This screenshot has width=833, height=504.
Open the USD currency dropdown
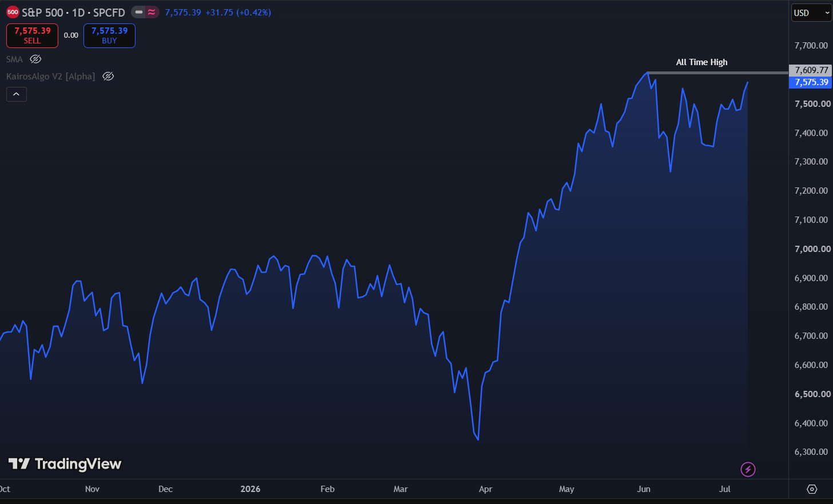click(x=811, y=13)
